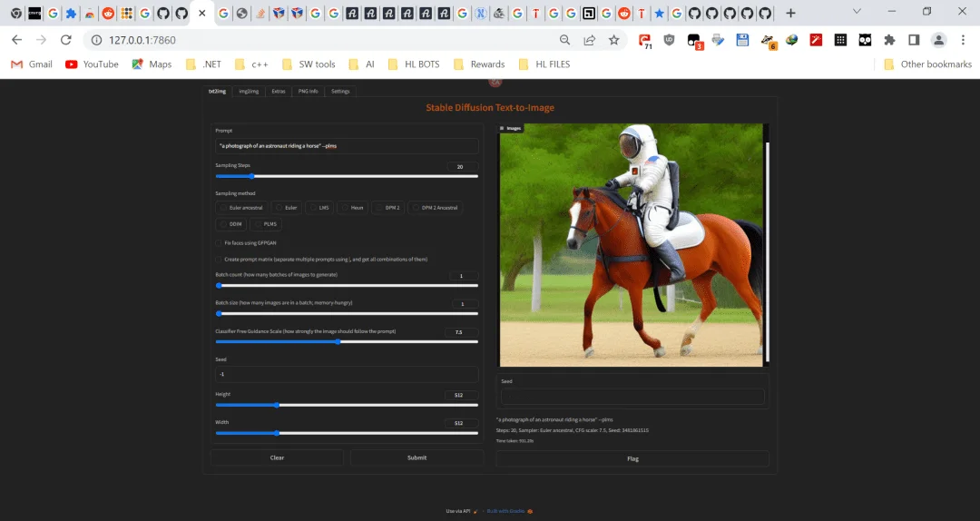This screenshot has height=521, width=980.
Task: Go back using the browser back arrow
Action: [17, 40]
